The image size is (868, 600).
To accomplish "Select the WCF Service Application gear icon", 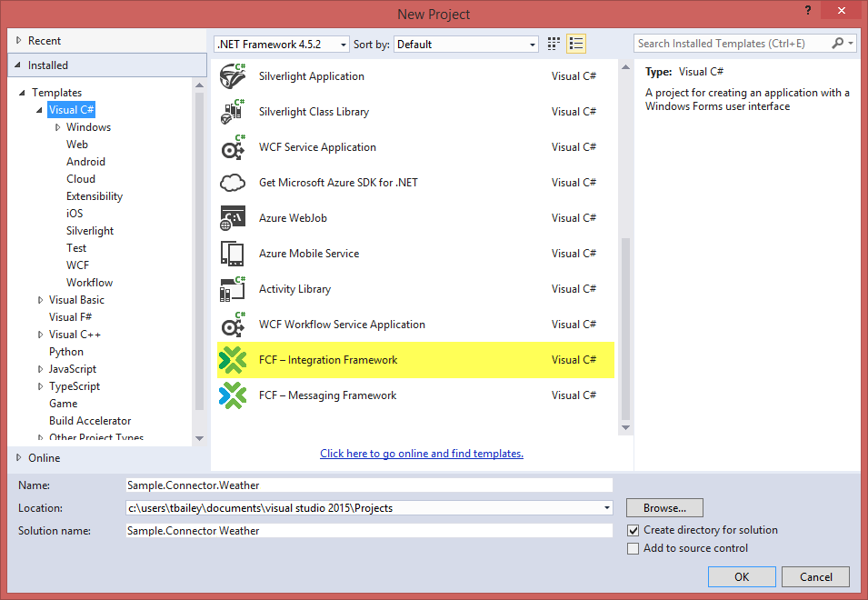I will coord(233,147).
